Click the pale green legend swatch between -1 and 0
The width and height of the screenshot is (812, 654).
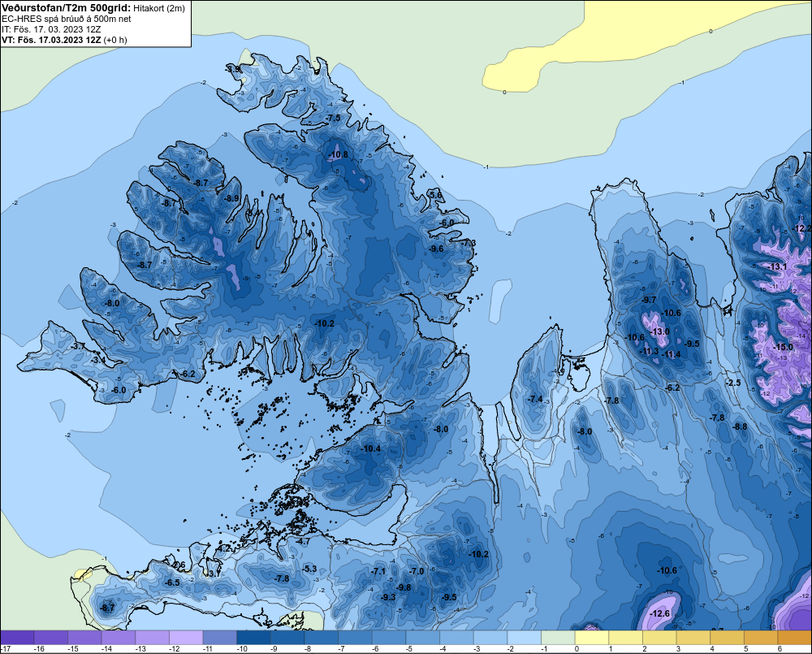559,638
